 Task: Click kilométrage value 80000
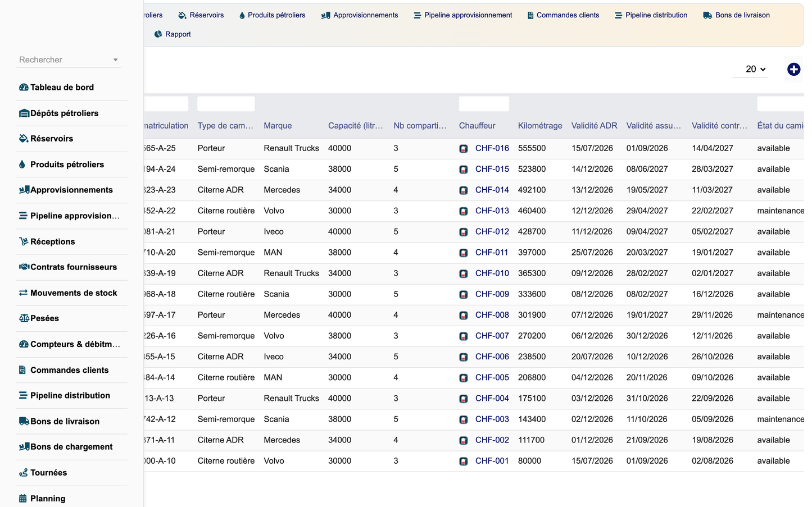pos(529,460)
